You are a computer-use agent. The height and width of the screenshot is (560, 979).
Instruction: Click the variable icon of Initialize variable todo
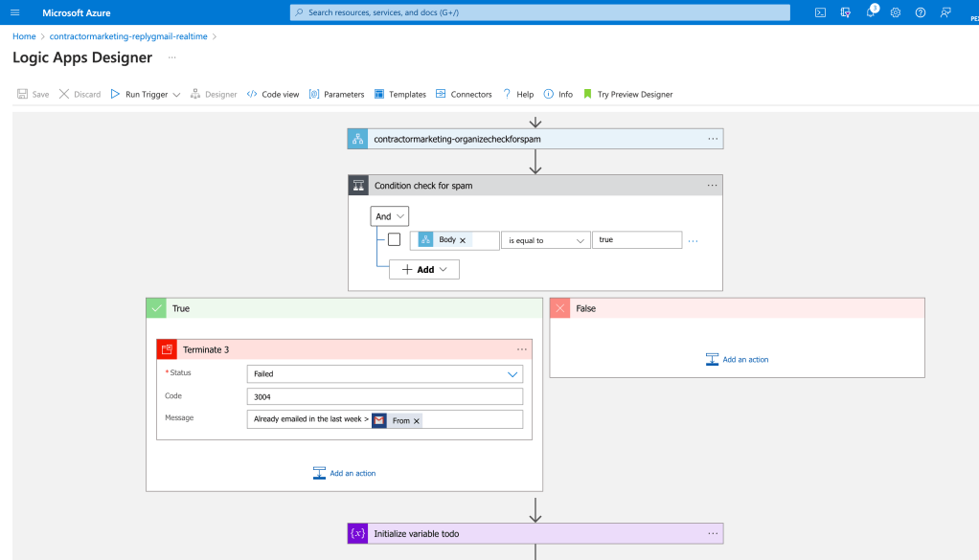[x=357, y=533]
